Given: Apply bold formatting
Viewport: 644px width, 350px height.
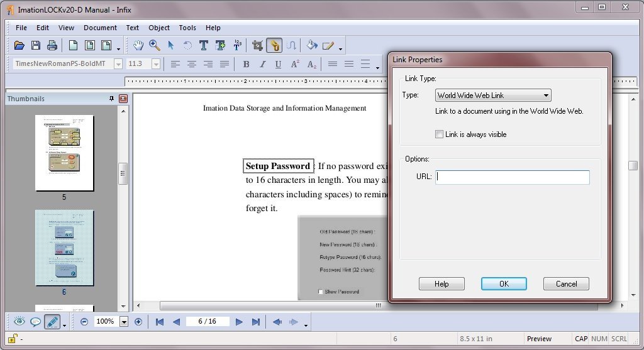Looking at the screenshot, I should click(246, 64).
